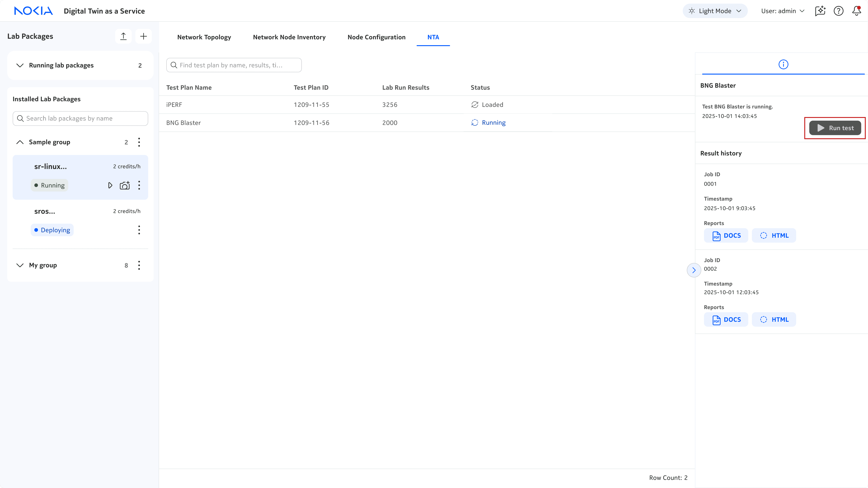
Task: Switch to Node Configuration tab
Action: coord(376,37)
